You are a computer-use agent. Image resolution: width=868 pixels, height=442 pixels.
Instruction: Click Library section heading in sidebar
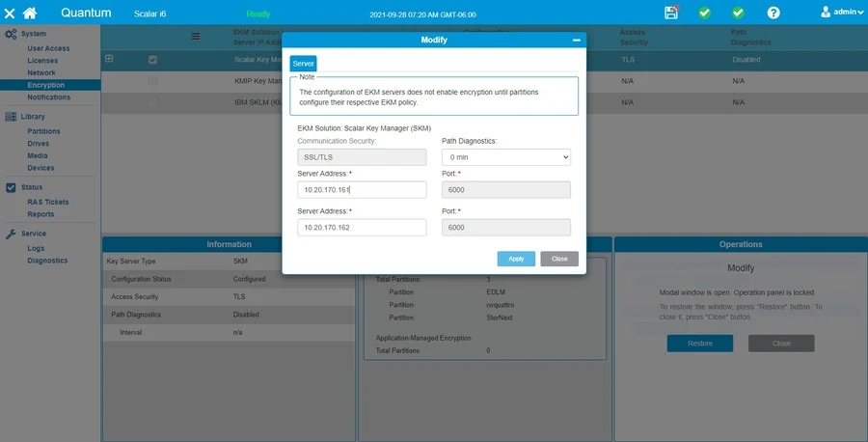click(33, 117)
